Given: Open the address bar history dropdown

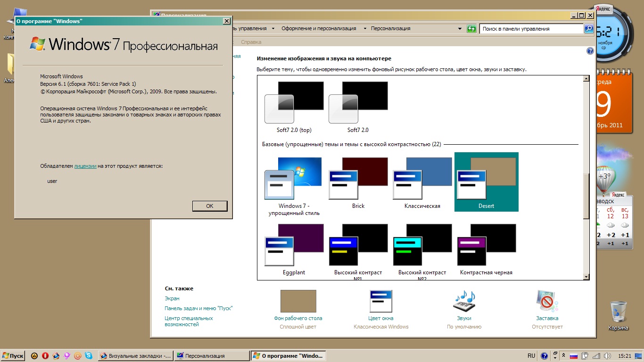Looking at the screenshot, I should [x=460, y=29].
